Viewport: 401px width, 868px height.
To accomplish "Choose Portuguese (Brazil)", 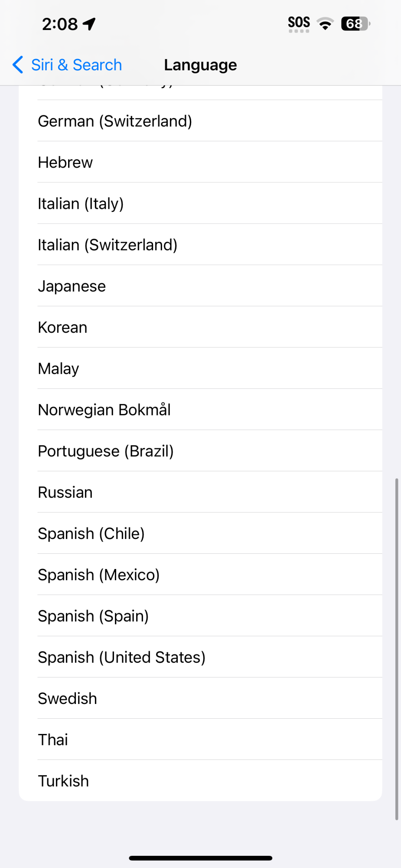I will (x=106, y=451).
